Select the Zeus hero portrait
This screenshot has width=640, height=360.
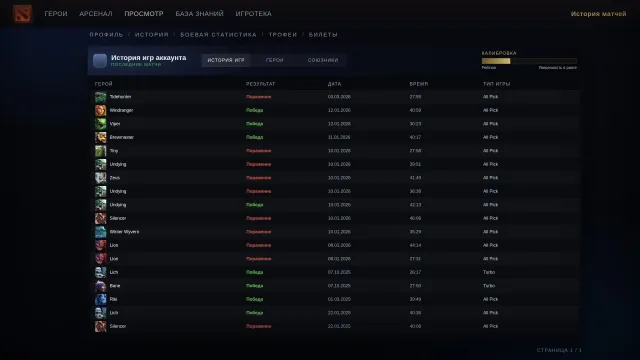100,178
